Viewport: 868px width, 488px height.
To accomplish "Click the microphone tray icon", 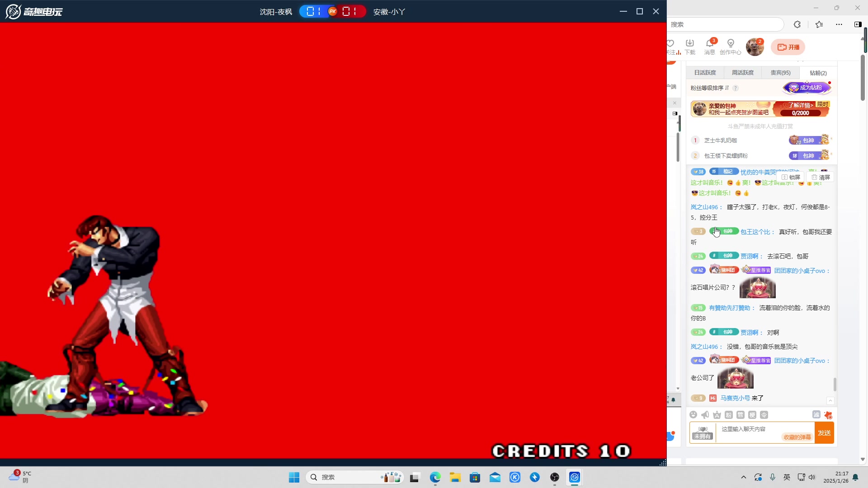I will 773,477.
